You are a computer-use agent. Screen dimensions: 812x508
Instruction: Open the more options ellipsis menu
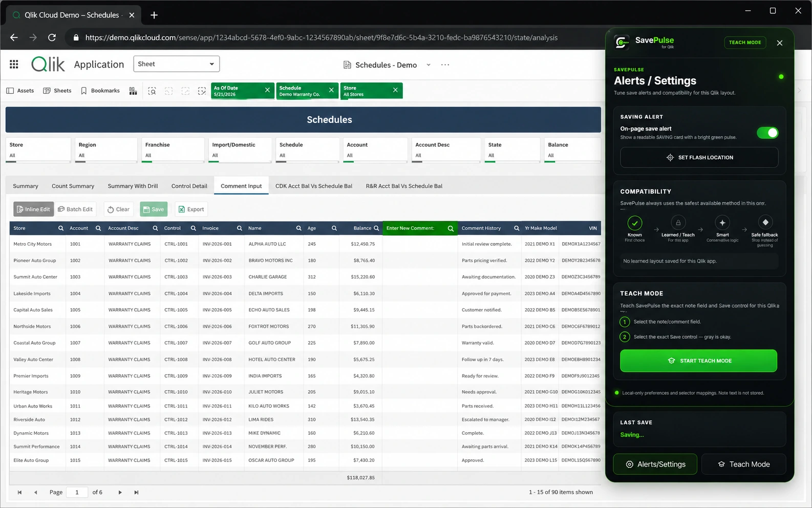point(445,65)
